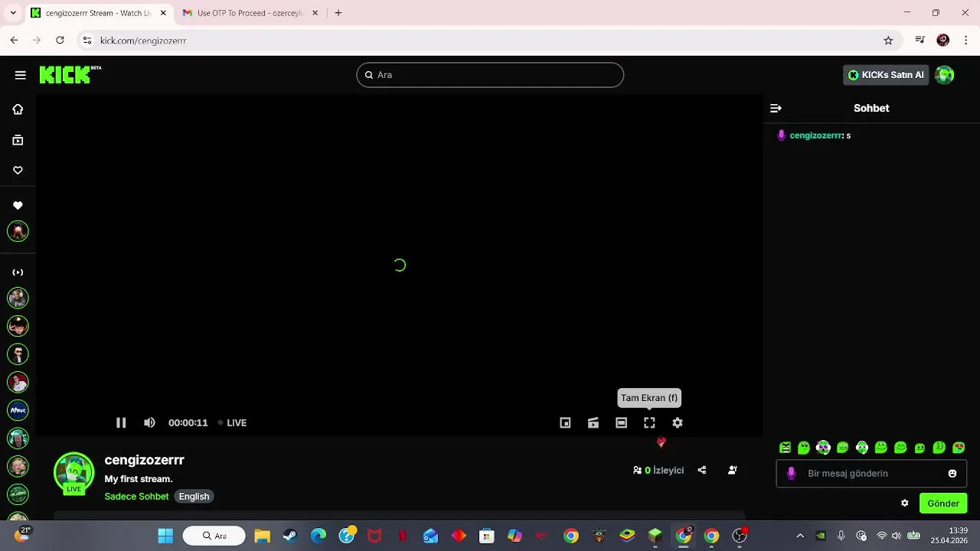
Task: Click the live broadcast signal sidebar icon
Action: pyautogui.click(x=18, y=272)
